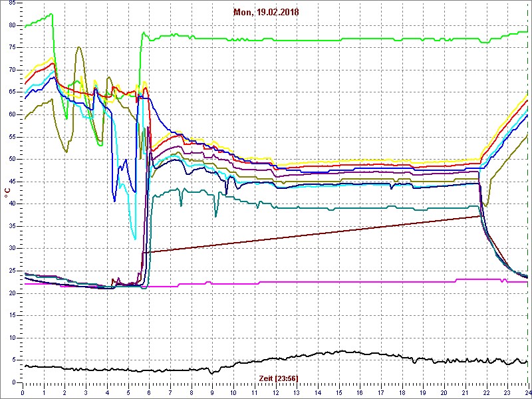Click the °C axis unit label
532x399 pixels.
pyautogui.click(x=7, y=193)
